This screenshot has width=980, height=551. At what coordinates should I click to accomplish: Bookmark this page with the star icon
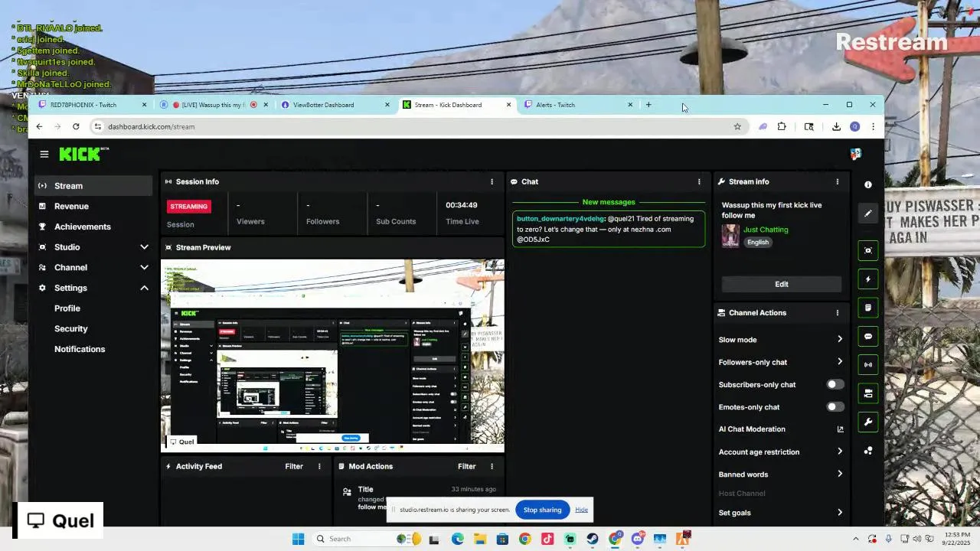(x=737, y=127)
